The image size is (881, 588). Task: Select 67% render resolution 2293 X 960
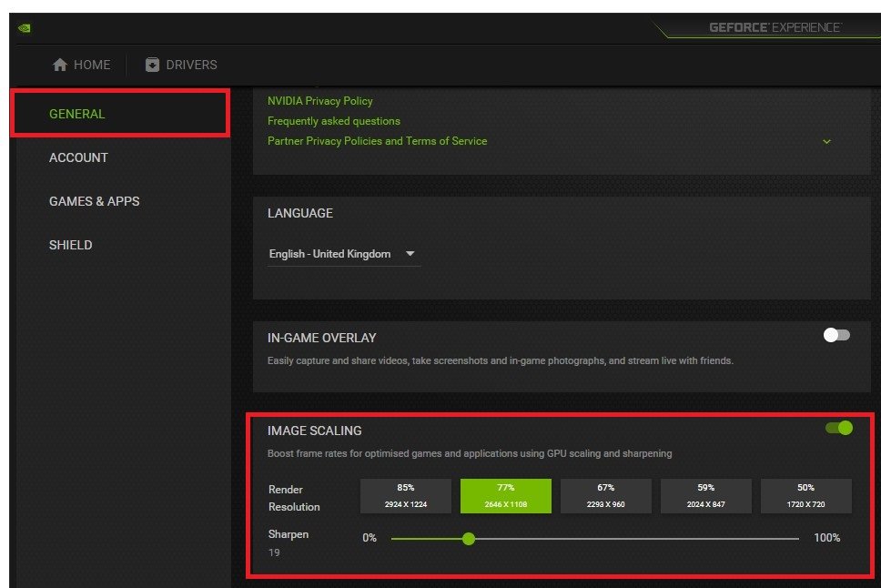(606, 496)
